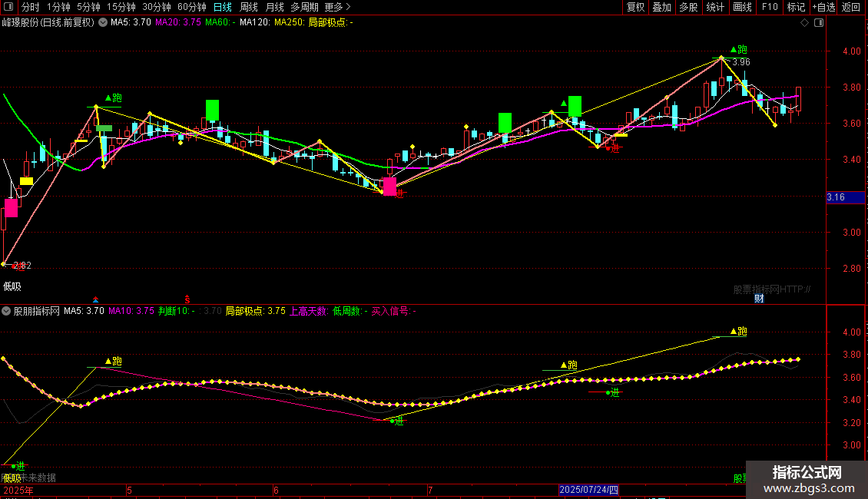868x499 pixels.
Task: Click the 低周数 label
Action: pos(350,311)
